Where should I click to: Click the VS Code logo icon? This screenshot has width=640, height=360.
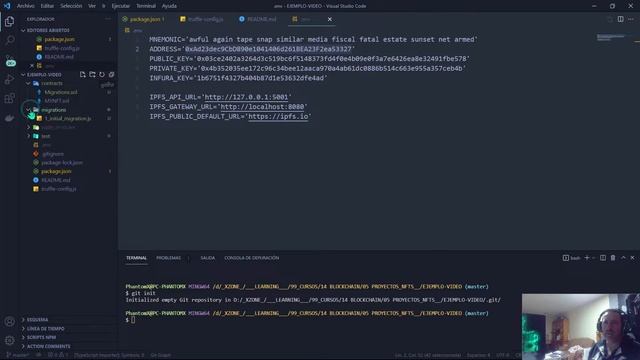click(x=7, y=6)
